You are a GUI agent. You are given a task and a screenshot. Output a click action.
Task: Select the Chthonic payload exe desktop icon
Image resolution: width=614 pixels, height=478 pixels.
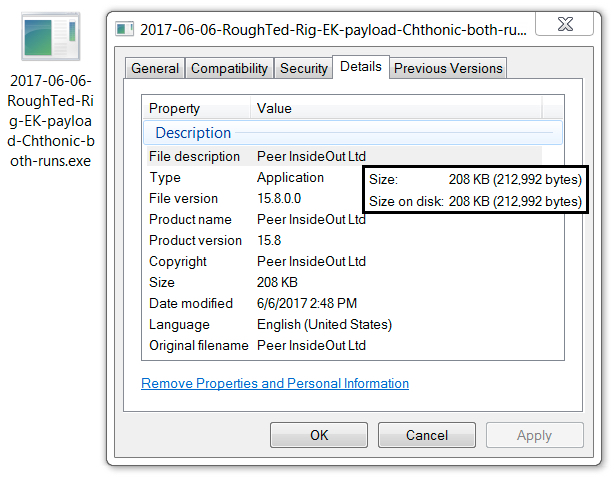coord(51,36)
